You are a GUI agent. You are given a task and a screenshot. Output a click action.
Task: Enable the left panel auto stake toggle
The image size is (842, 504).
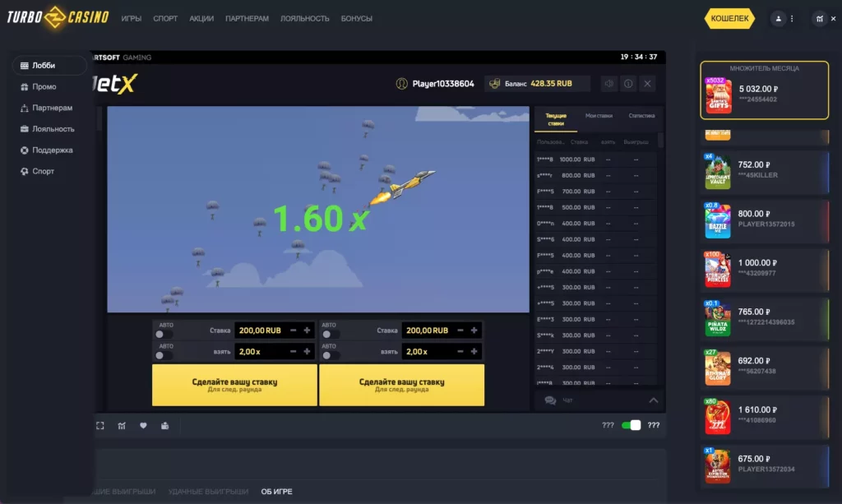(164, 335)
